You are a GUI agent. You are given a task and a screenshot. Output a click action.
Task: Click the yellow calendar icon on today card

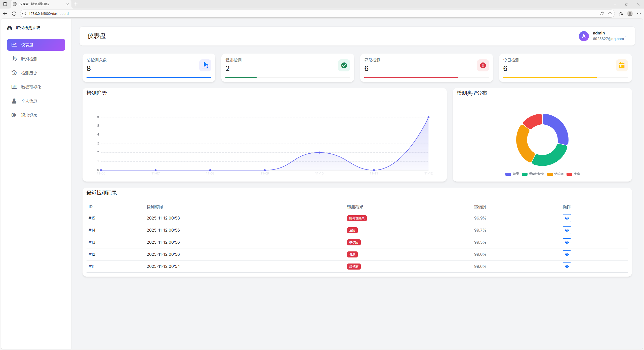pyautogui.click(x=622, y=65)
